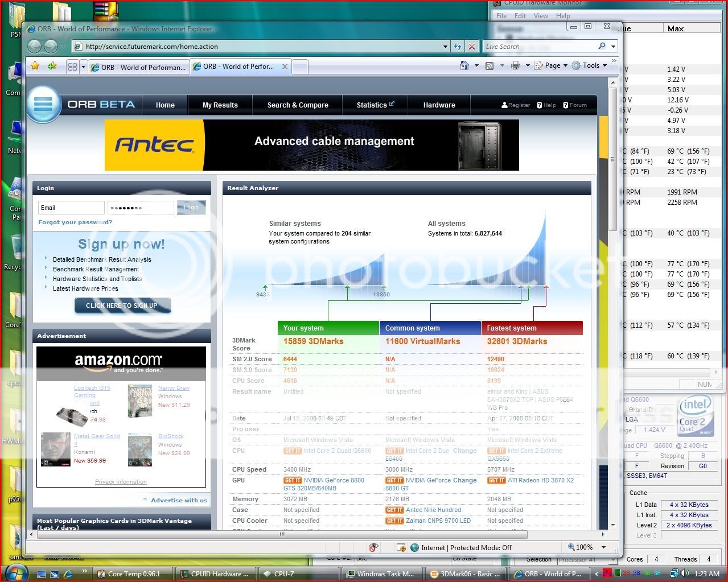The image size is (728, 582).
Task: Open the Windows Start orb
Action: [x=15, y=572]
